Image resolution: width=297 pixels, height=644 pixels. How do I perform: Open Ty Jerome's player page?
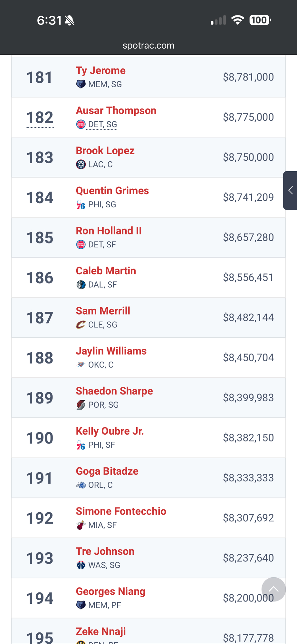click(101, 71)
